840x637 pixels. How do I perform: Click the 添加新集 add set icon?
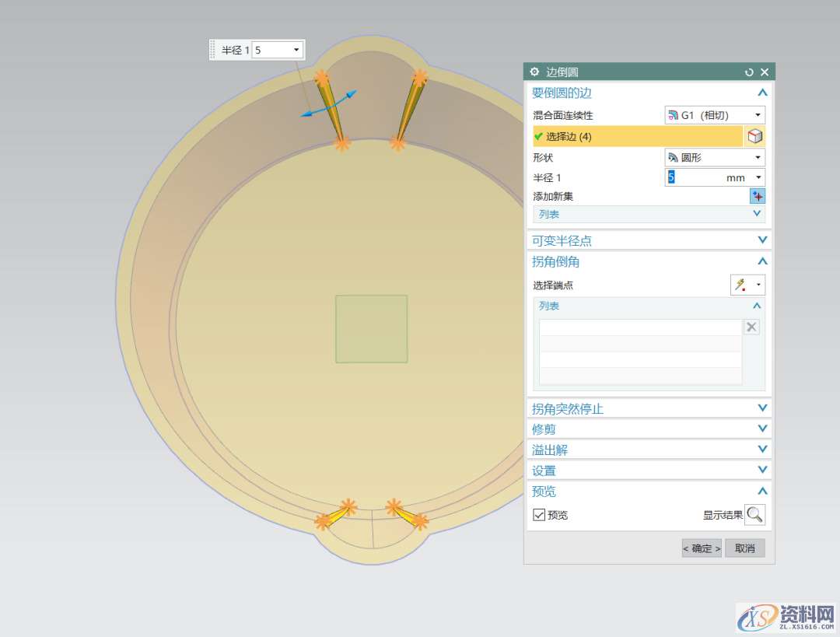click(x=758, y=196)
